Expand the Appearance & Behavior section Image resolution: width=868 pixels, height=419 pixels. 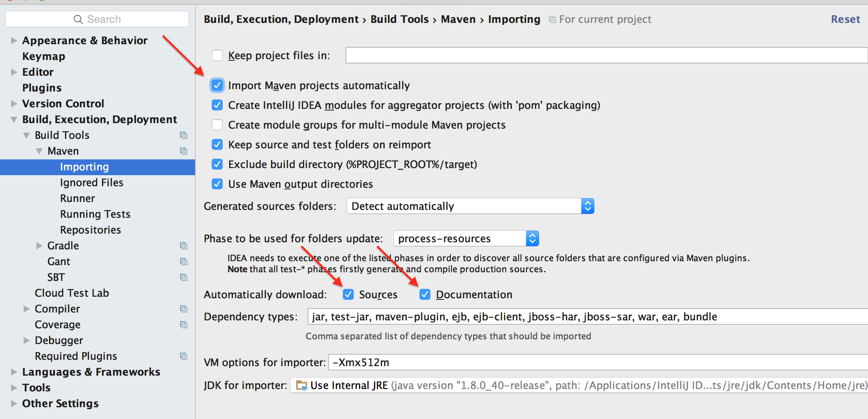(14, 41)
